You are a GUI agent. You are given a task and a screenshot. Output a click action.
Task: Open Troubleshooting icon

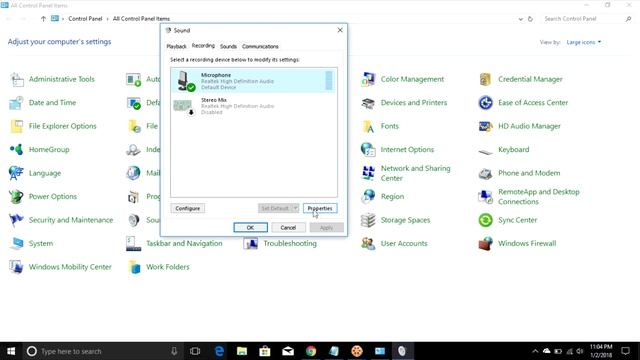[x=251, y=243]
